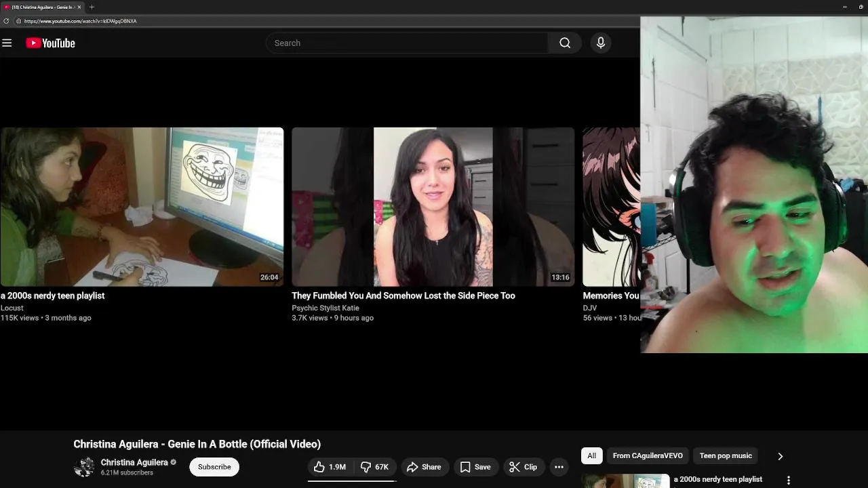Viewport: 868px width, 488px height.
Task: Visit the Locust channel
Action: (x=12, y=308)
